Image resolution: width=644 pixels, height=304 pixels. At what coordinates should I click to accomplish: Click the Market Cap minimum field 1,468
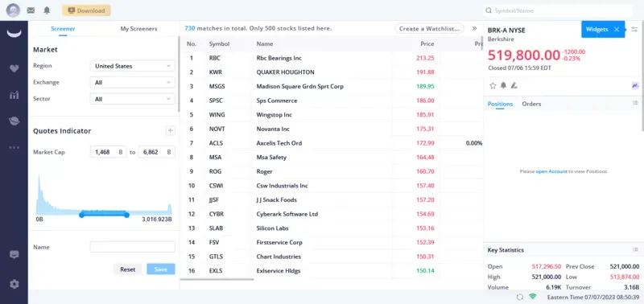coord(109,152)
